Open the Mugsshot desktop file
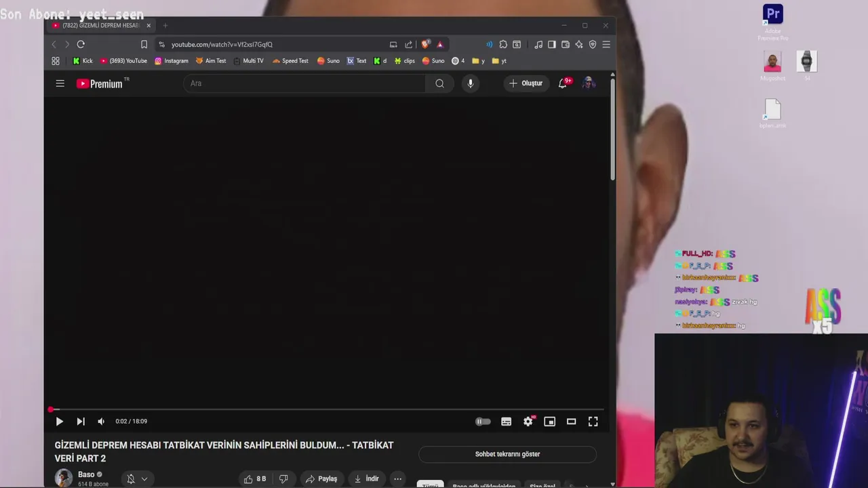The height and width of the screenshot is (488, 868). tap(772, 66)
